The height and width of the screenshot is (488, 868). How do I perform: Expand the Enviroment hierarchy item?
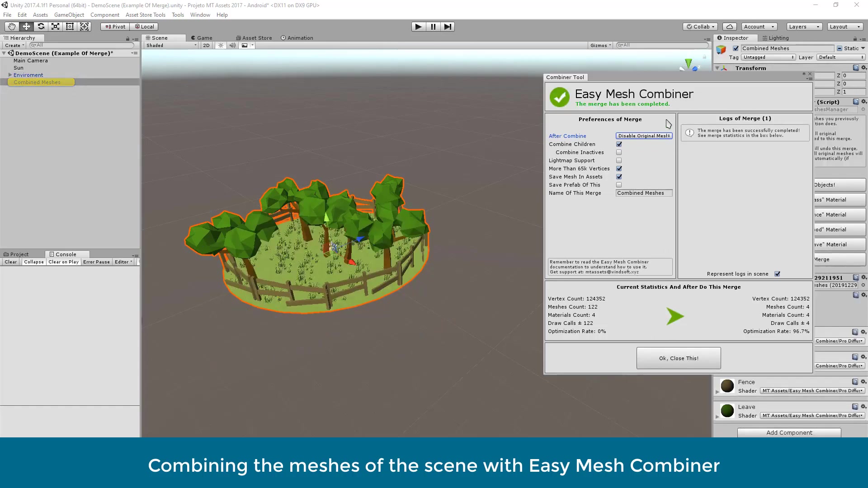coord(10,75)
